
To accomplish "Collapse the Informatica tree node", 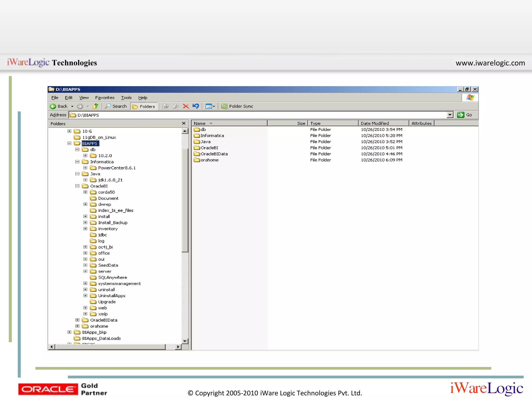I will (77, 162).
